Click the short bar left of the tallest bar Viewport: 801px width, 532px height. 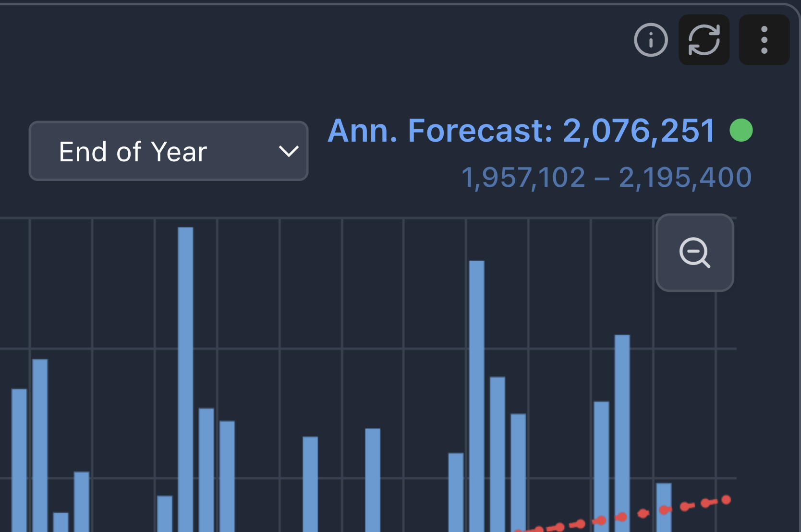pos(165,513)
